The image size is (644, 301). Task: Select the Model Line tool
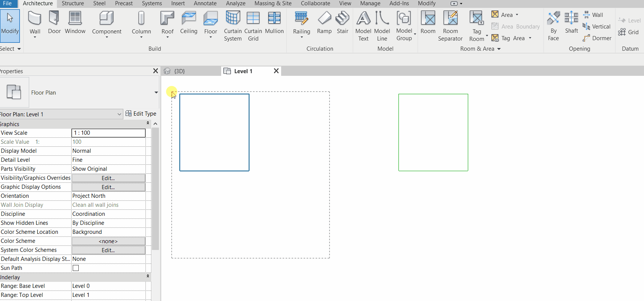coord(382,26)
